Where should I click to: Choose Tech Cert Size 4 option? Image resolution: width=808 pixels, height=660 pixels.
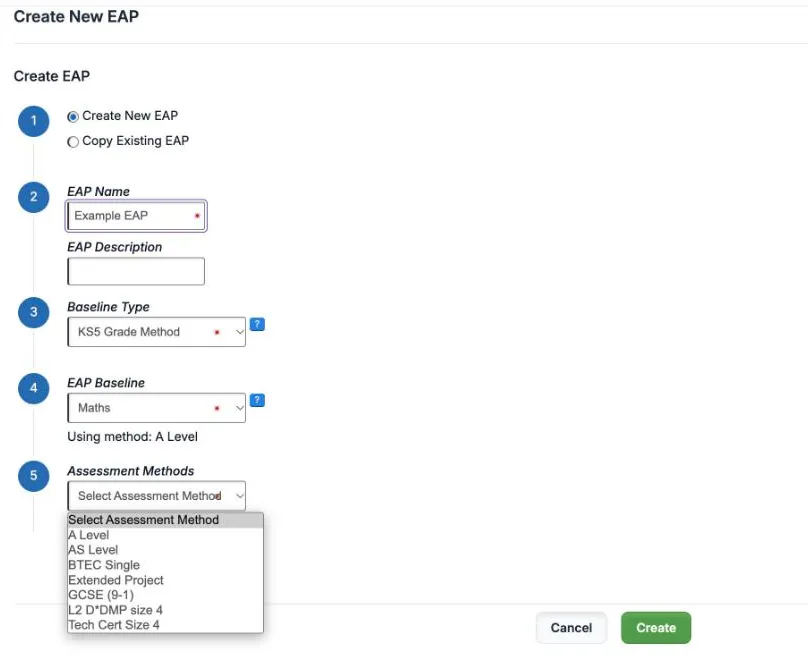click(x=165, y=625)
